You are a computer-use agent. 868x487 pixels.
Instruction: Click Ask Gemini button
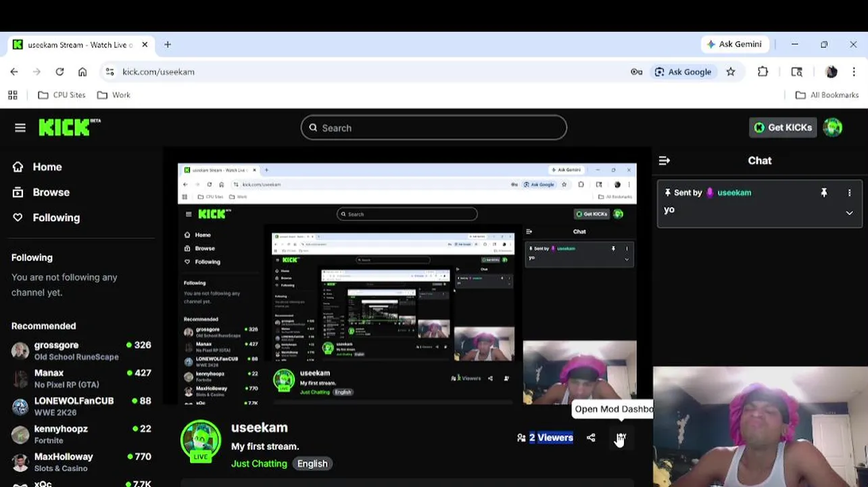734,44
